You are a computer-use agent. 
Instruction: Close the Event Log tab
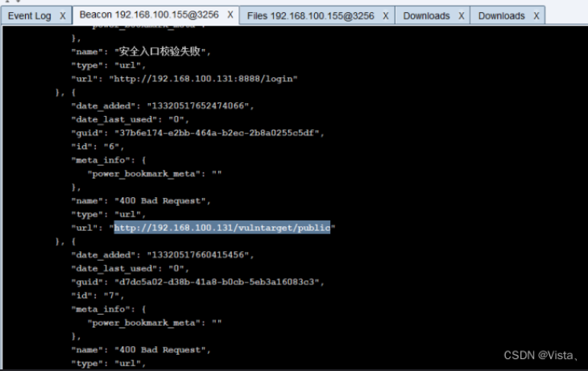tap(63, 16)
